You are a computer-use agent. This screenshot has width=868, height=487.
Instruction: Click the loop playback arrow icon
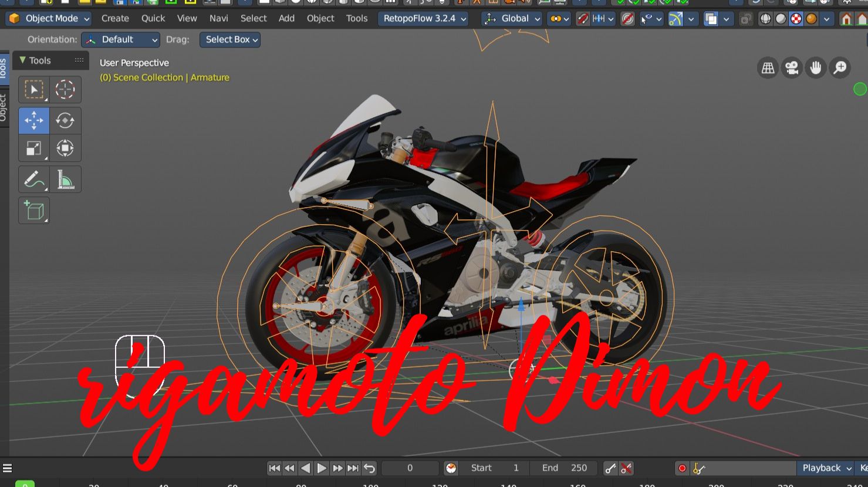tap(369, 468)
